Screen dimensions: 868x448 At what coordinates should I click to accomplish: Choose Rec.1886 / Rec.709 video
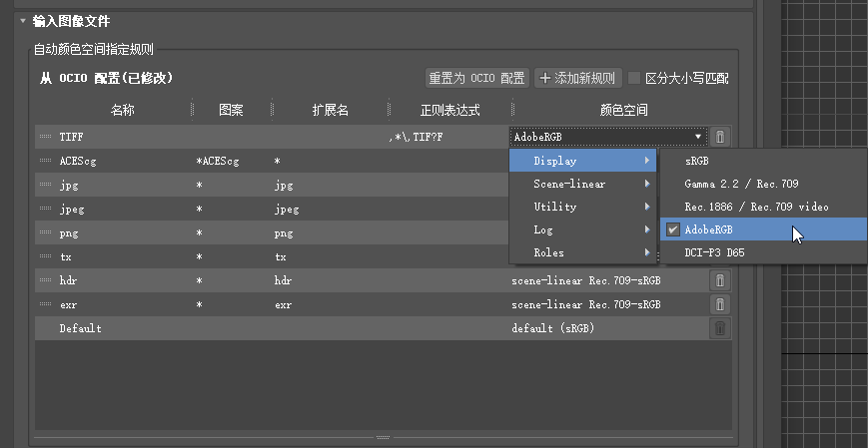(764, 207)
